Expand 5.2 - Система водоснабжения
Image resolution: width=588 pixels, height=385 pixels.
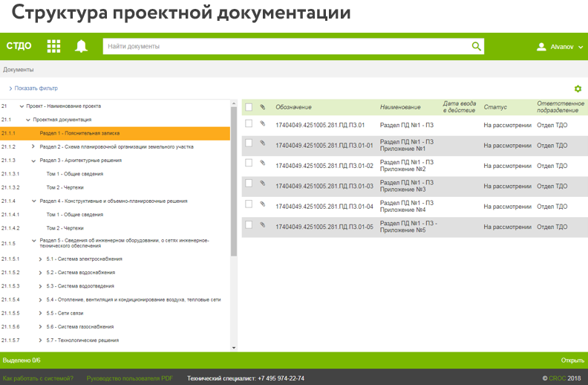coord(40,273)
